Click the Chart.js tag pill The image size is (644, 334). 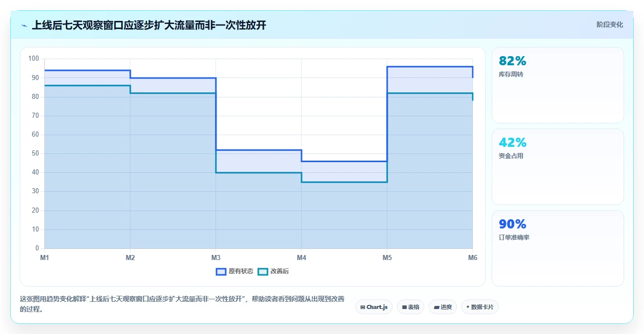click(373, 307)
